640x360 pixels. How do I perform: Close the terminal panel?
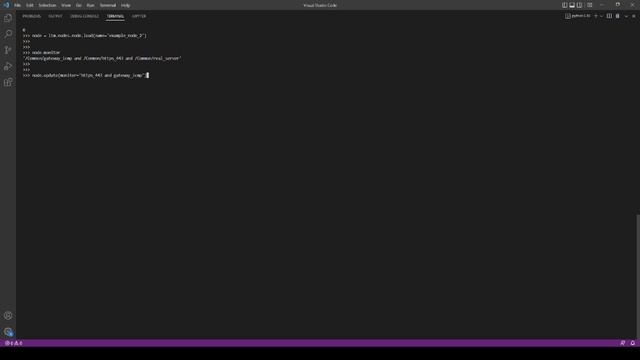tap(634, 16)
